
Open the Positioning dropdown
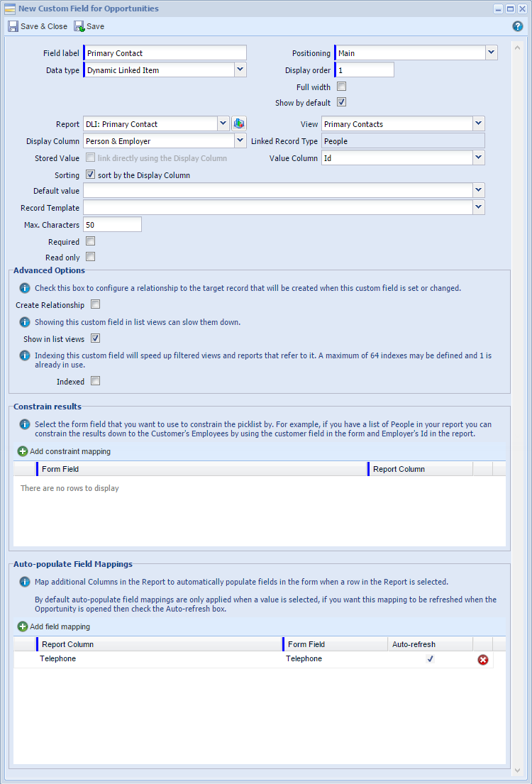pos(492,53)
